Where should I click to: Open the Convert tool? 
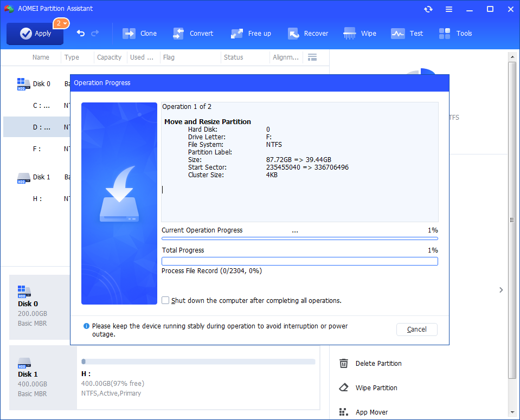193,34
